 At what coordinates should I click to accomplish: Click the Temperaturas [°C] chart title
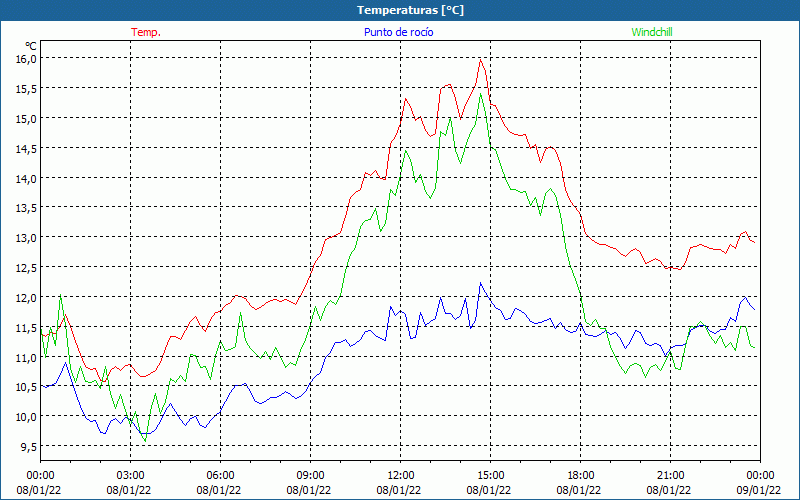click(x=410, y=10)
